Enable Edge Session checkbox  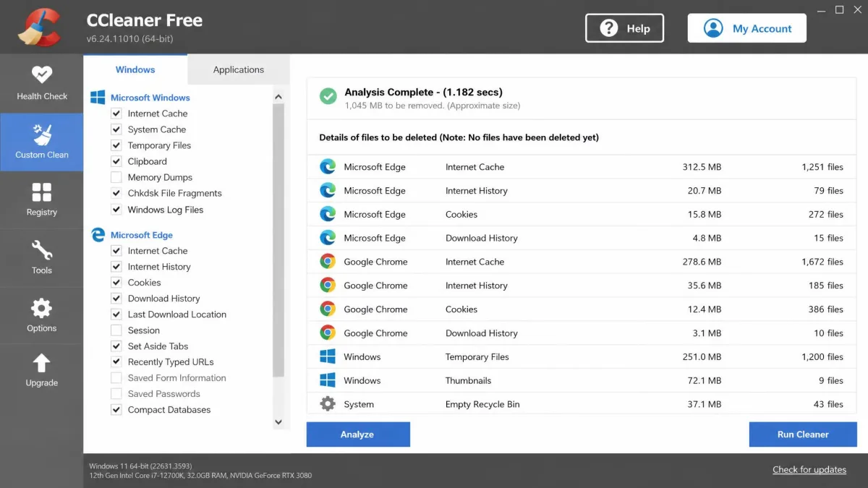116,330
